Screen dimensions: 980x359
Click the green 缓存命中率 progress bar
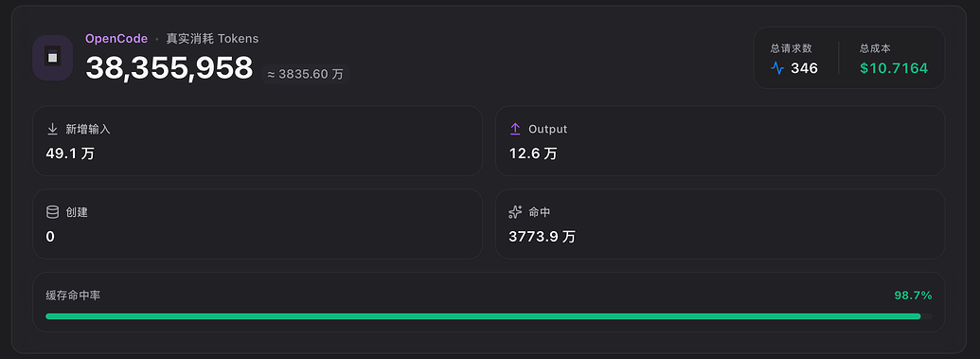pyautogui.click(x=489, y=316)
